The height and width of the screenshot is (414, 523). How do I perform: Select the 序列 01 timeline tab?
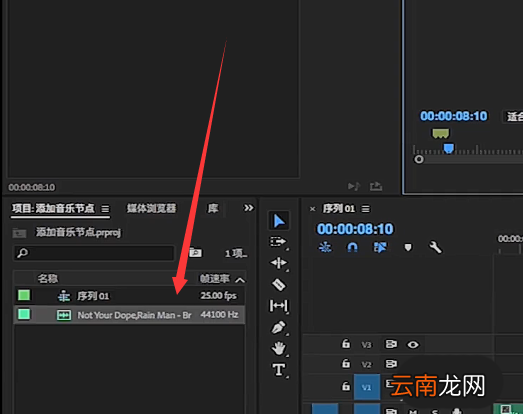339,209
